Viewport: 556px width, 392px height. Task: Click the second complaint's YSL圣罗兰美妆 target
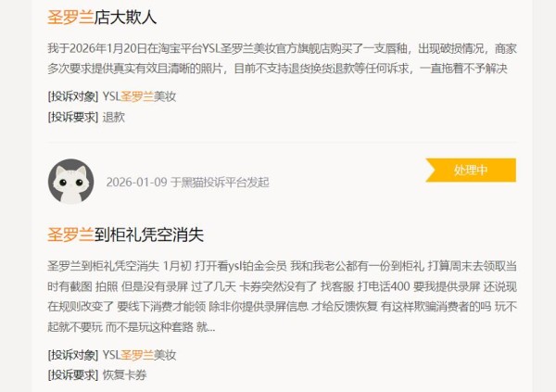[x=139, y=355]
